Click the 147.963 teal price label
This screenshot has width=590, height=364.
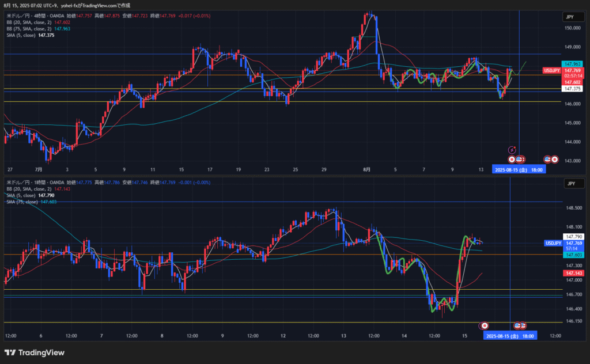pos(572,64)
